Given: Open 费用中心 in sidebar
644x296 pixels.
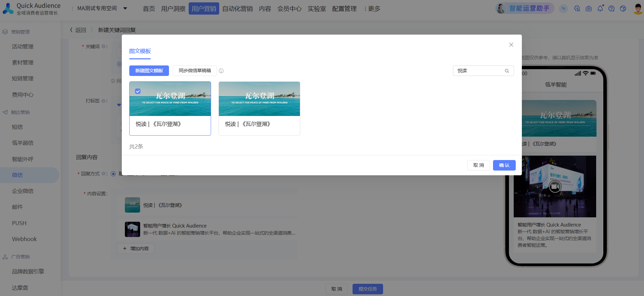Looking at the screenshot, I should click(23, 95).
